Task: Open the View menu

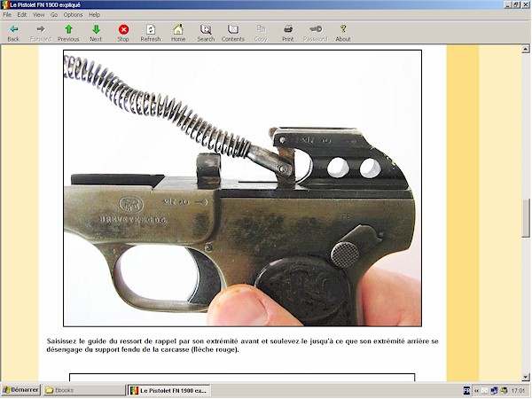Action: 39,14
